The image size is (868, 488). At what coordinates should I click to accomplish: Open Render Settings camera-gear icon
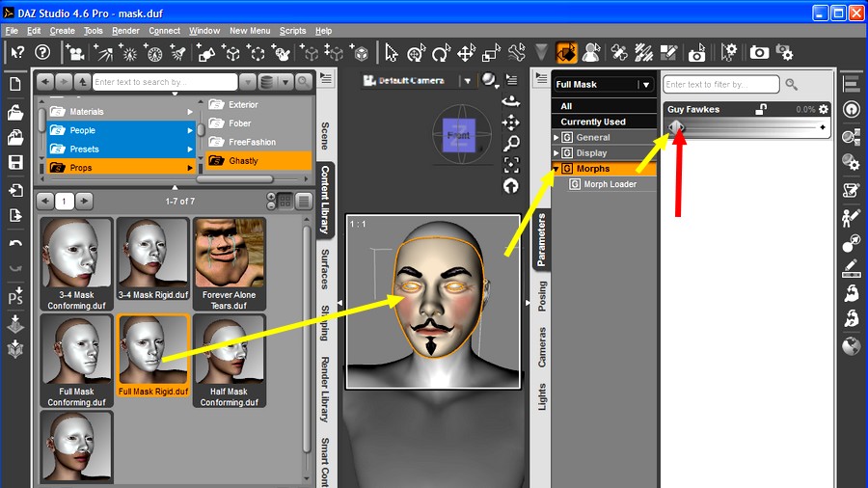click(784, 53)
